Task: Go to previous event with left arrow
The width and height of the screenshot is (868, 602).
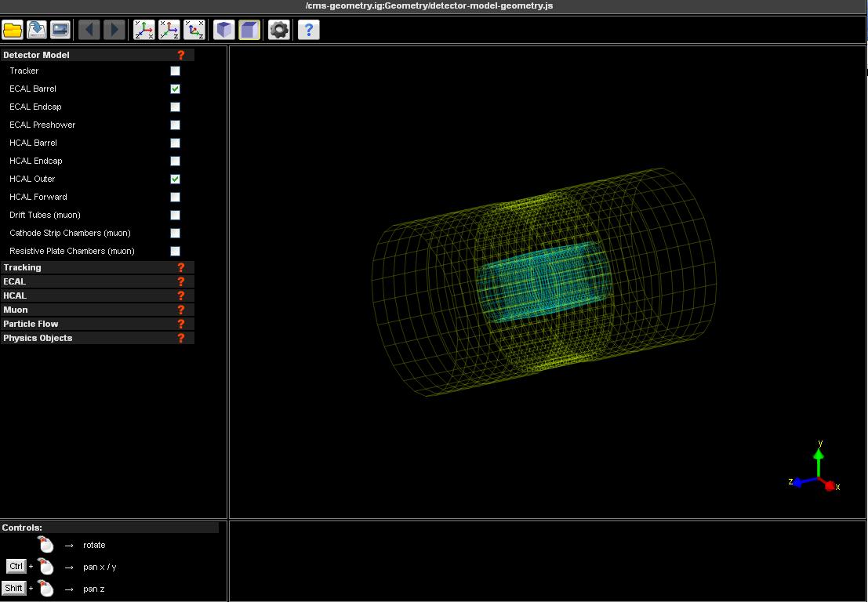Action: (x=89, y=30)
